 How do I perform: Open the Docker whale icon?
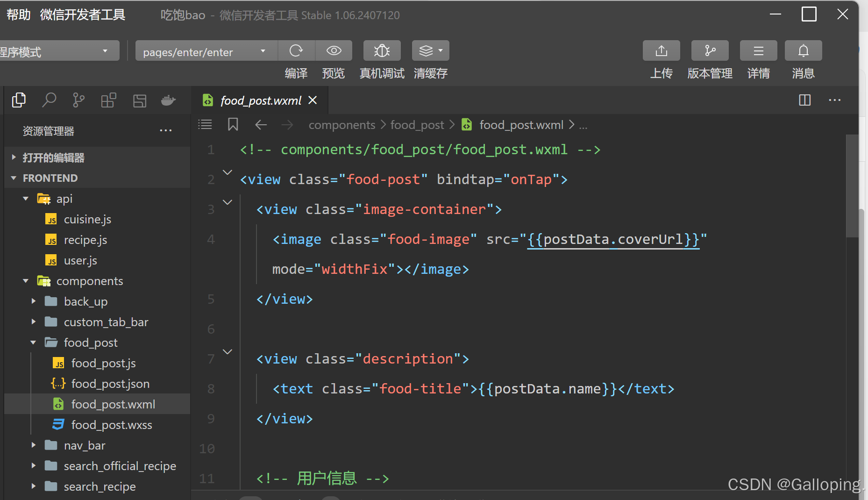[168, 100]
